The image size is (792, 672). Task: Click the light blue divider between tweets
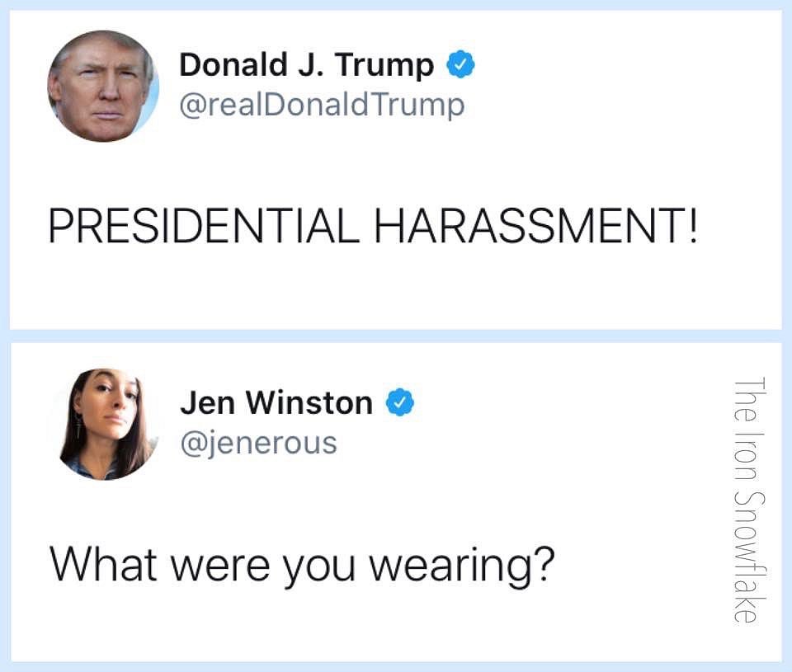[x=396, y=336]
